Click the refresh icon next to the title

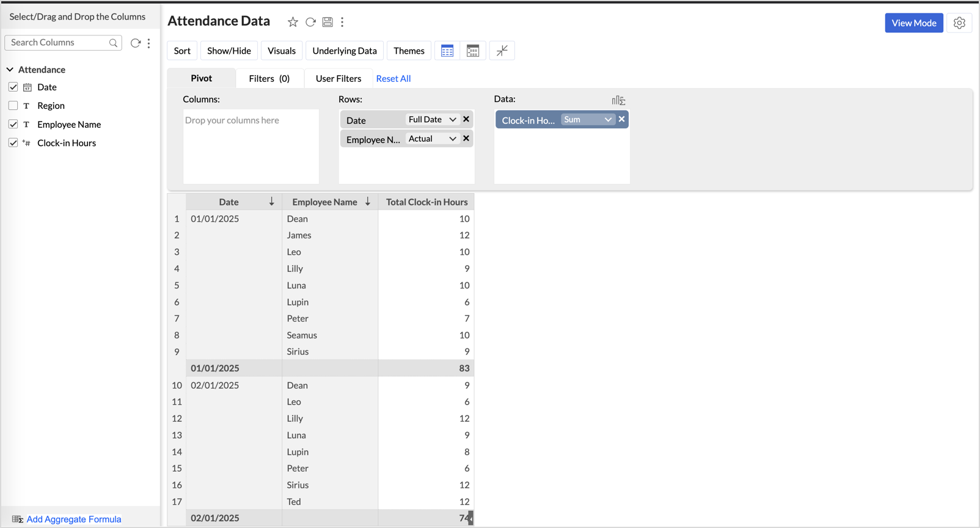pos(310,23)
